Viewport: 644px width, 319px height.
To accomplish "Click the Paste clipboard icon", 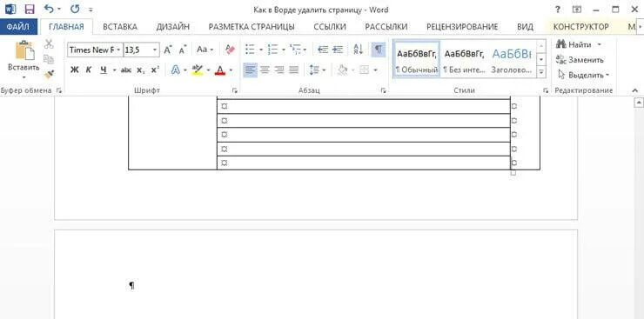I will (23, 50).
